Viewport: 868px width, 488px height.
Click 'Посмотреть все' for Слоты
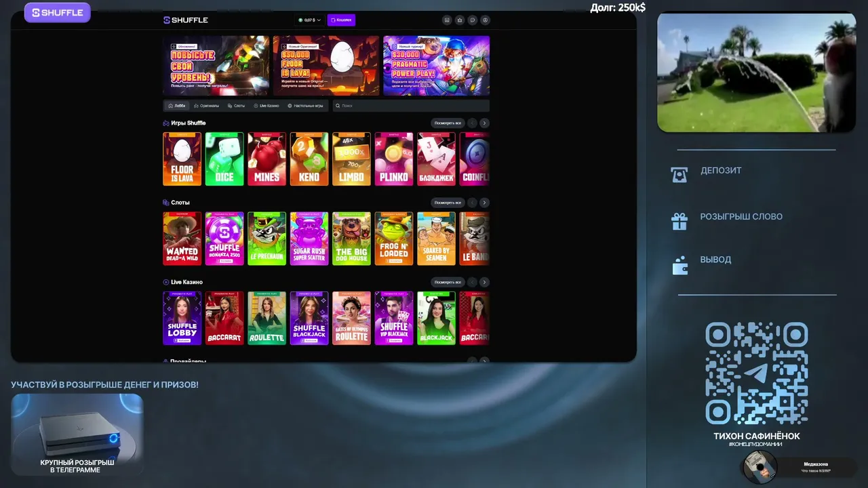click(448, 203)
